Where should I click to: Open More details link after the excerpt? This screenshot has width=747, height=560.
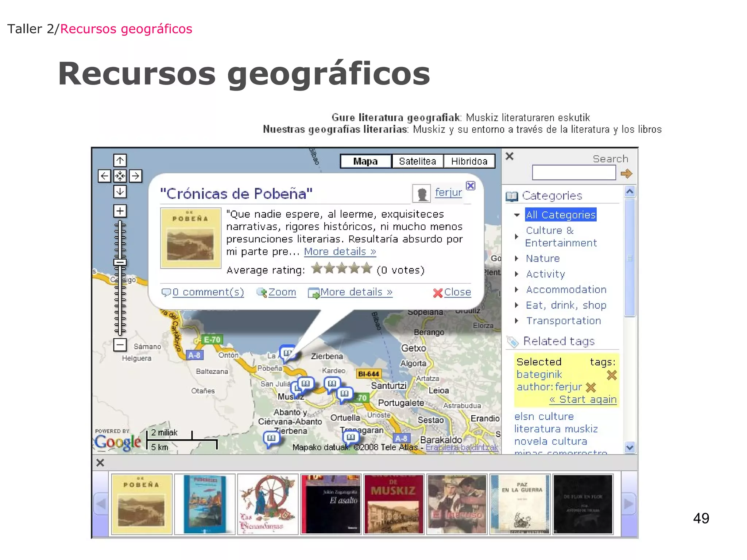(x=340, y=252)
